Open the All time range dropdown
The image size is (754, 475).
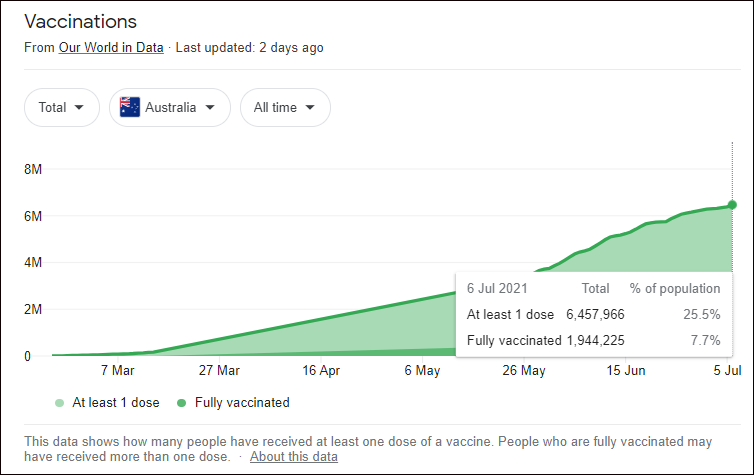tap(284, 108)
